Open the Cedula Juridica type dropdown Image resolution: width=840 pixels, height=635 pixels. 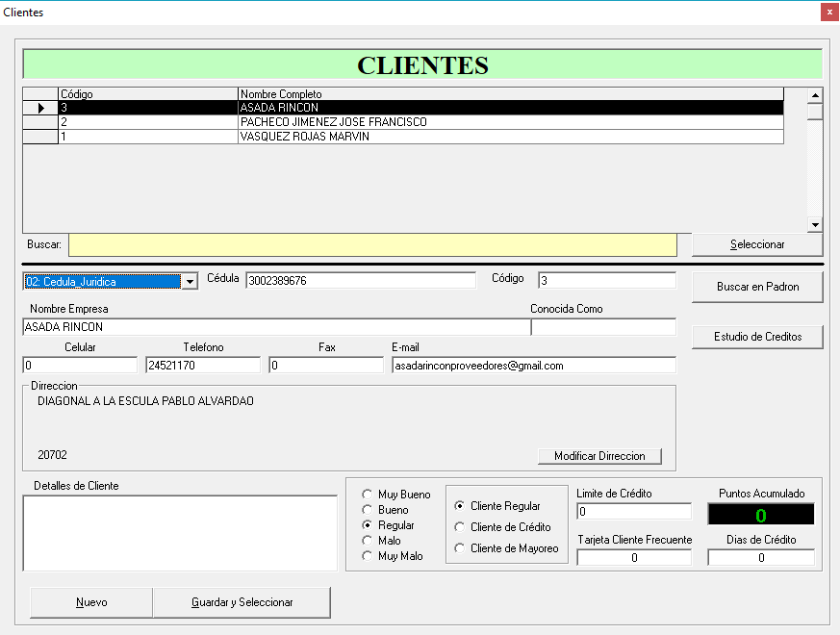(x=190, y=281)
